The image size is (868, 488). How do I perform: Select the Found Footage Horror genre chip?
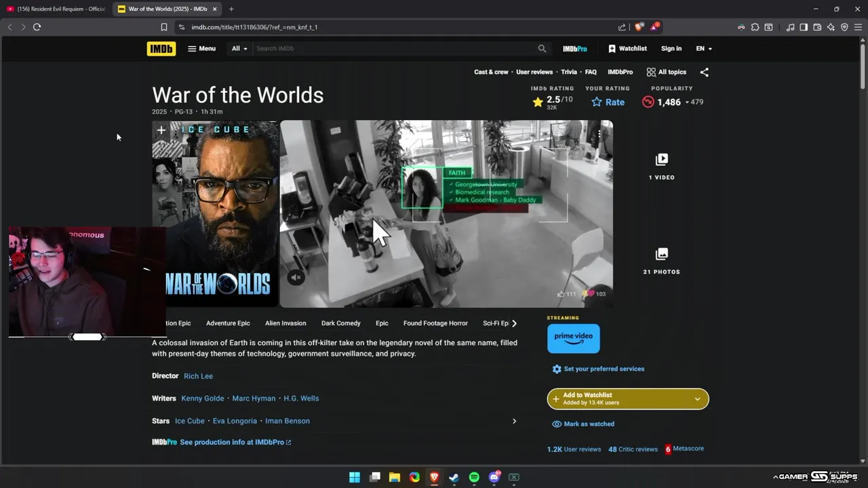[435, 323]
